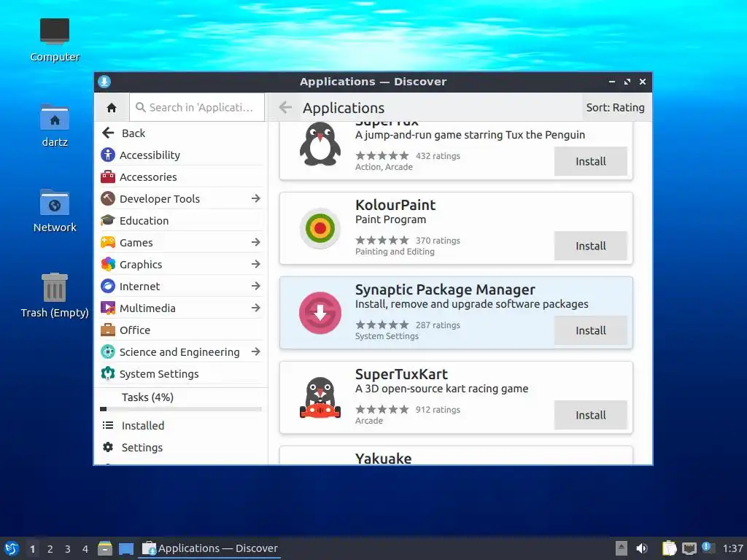Click the System Settings icon
The width and height of the screenshot is (747, 560).
click(108, 374)
